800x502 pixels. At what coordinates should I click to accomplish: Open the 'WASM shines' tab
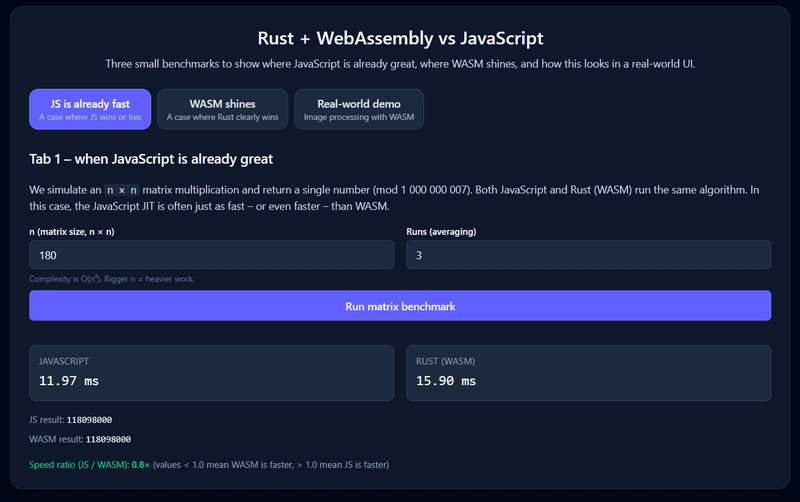tap(222, 109)
